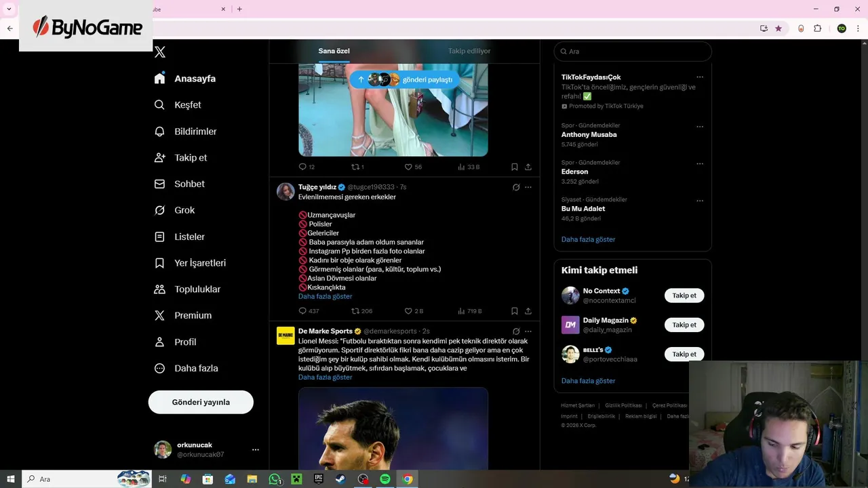The image size is (868, 488).
Task: Expand Tuğçe post with Daha fazla göster
Action: pyautogui.click(x=325, y=296)
